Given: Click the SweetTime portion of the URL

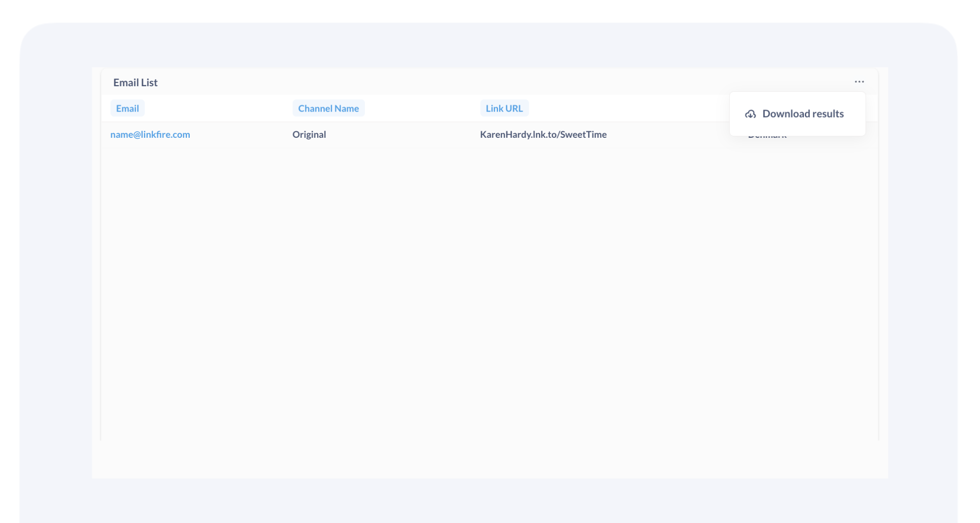Looking at the screenshot, I should pos(583,134).
